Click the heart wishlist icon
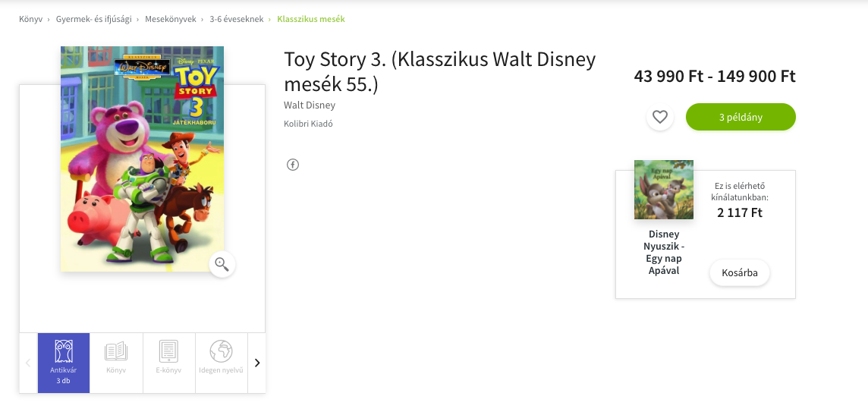 click(x=660, y=117)
